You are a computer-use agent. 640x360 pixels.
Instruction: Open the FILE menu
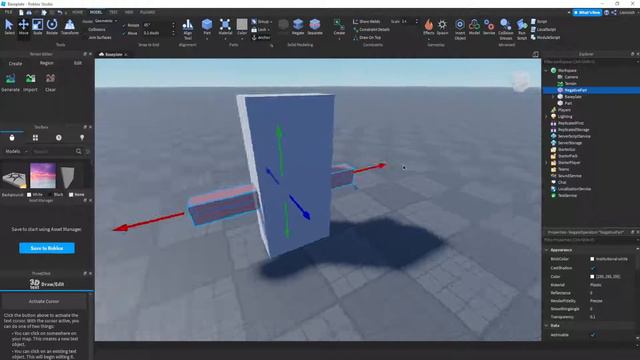click(x=8, y=12)
